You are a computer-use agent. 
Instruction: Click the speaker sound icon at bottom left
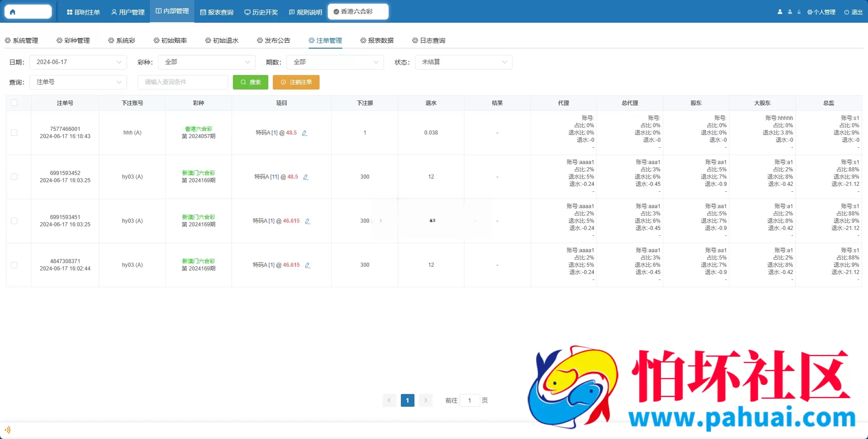point(7,429)
